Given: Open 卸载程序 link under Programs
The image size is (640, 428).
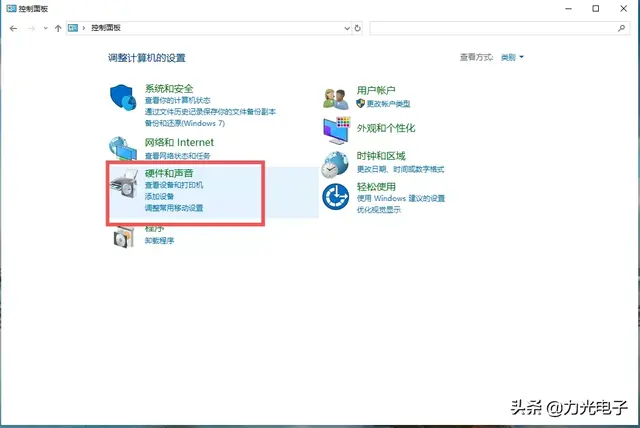Looking at the screenshot, I should tap(160, 241).
